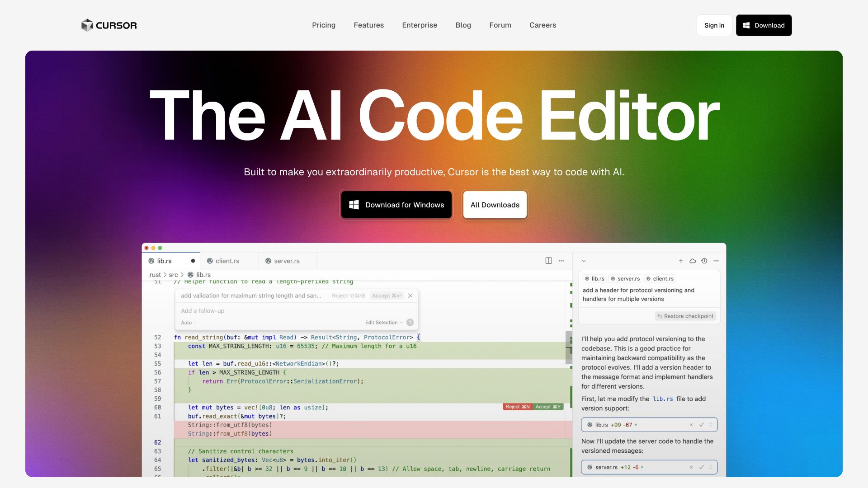868x488 pixels.
Task: Click the rust breadcrumb segment
Action: pos(155,275)
